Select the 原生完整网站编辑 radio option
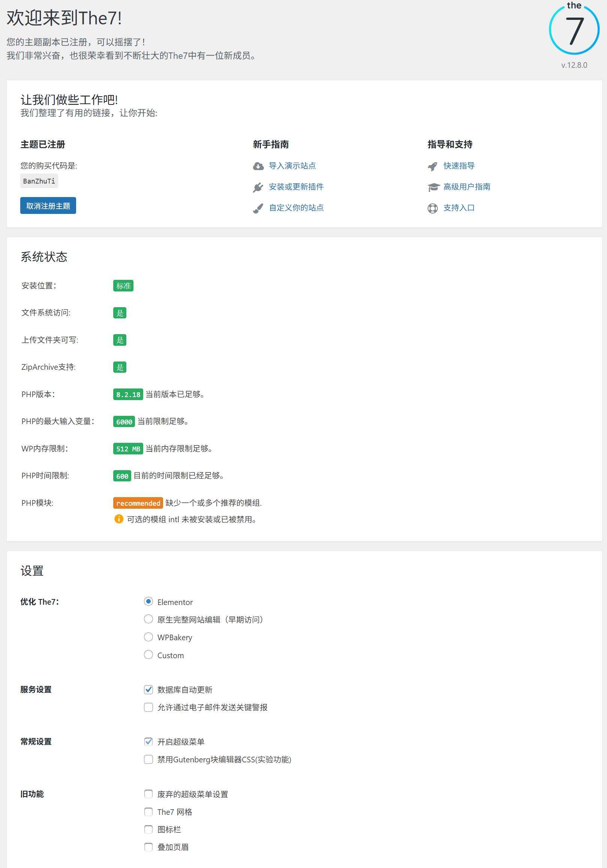 tap(148, 619)
